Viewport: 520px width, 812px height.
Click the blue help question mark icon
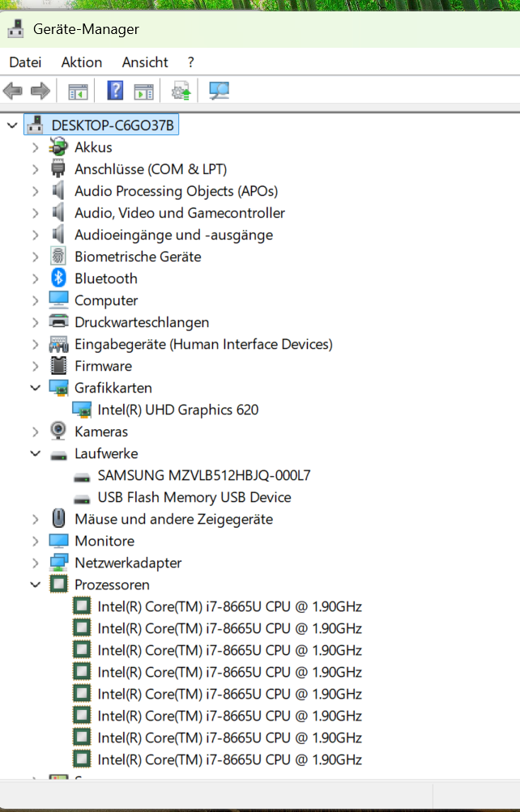(x=115, y=91)
